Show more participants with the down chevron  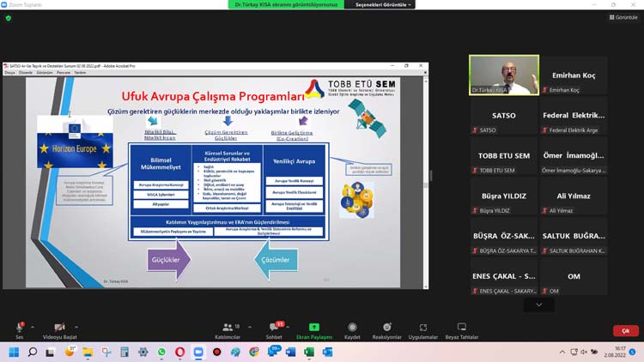pos(538,305)
